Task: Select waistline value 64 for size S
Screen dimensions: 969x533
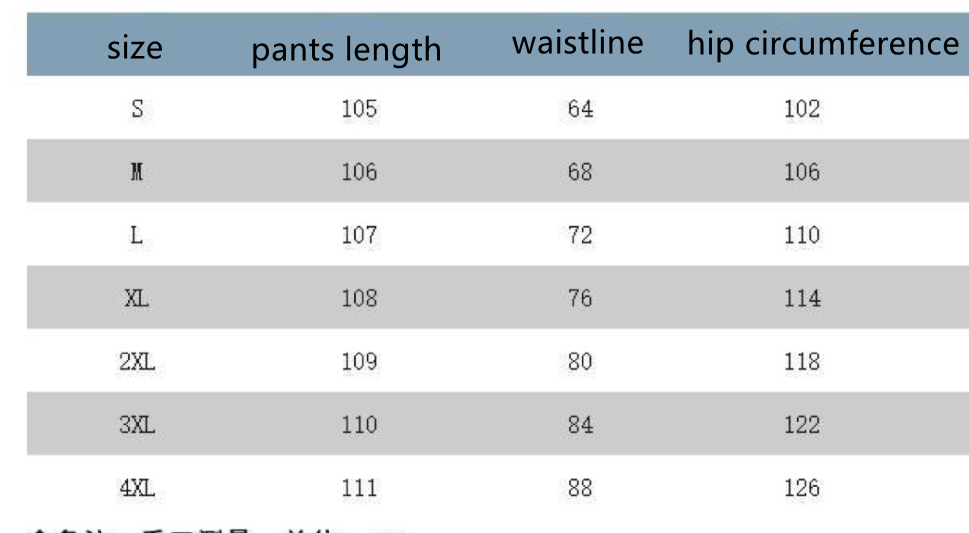Action: 580,109
